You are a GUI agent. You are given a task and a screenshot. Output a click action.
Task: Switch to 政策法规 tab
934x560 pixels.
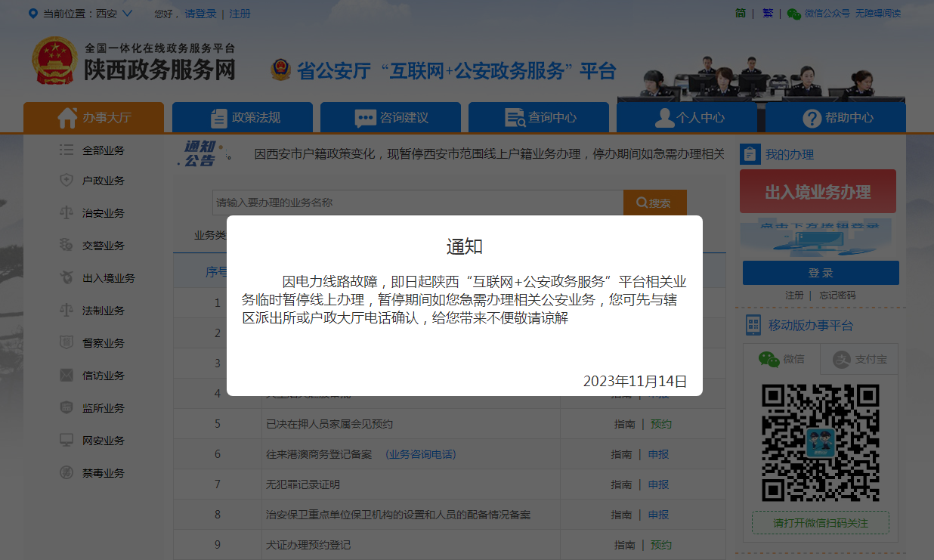(x=242, y=117)
